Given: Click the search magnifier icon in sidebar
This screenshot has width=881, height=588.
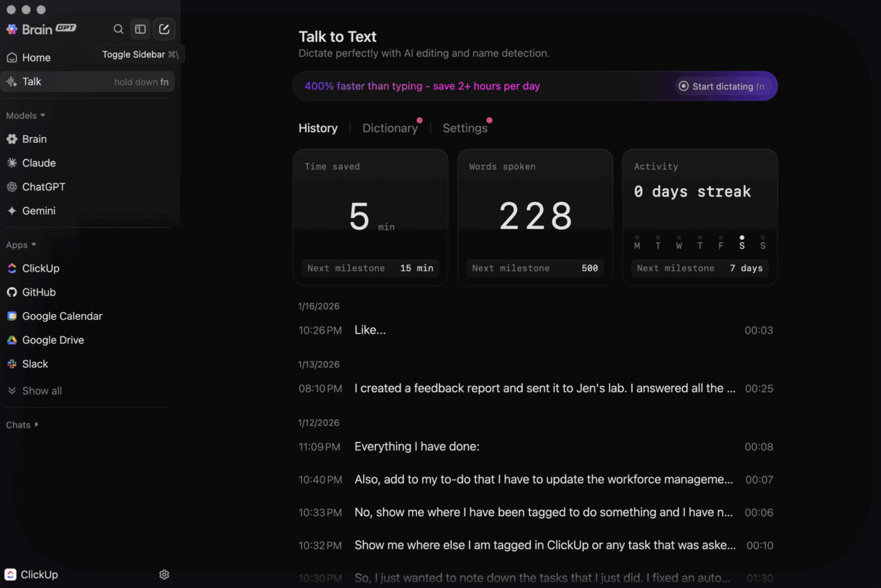Looking at the screenshot, I should coord(118,29).
